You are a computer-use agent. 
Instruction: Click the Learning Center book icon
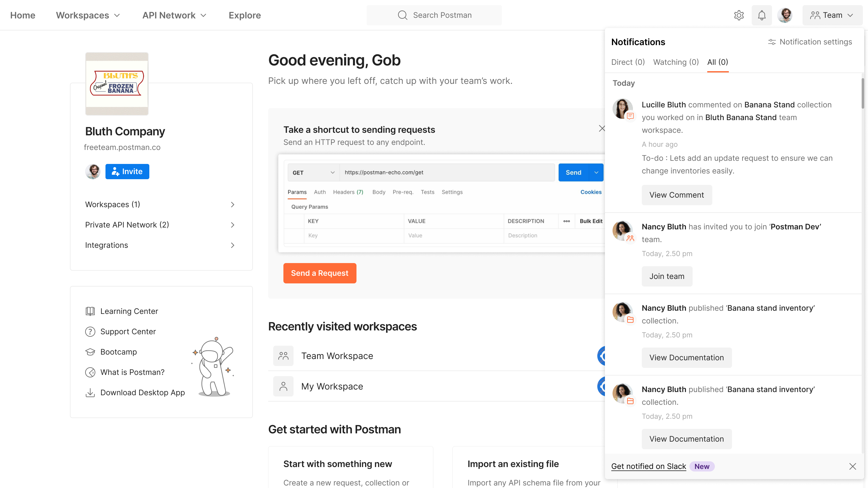click(90, 311)
